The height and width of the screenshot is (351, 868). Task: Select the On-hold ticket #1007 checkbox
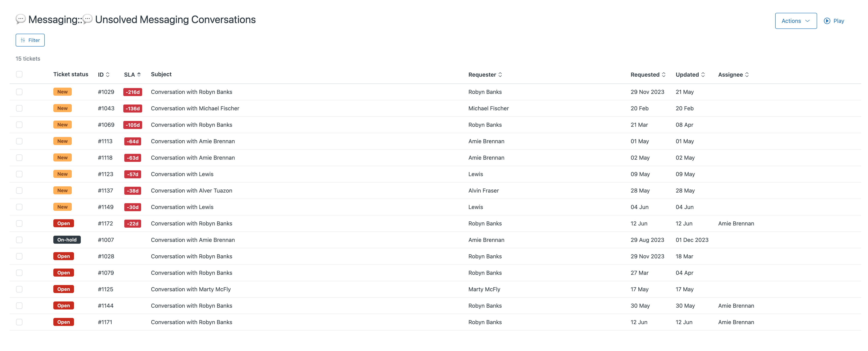point(19,240)
